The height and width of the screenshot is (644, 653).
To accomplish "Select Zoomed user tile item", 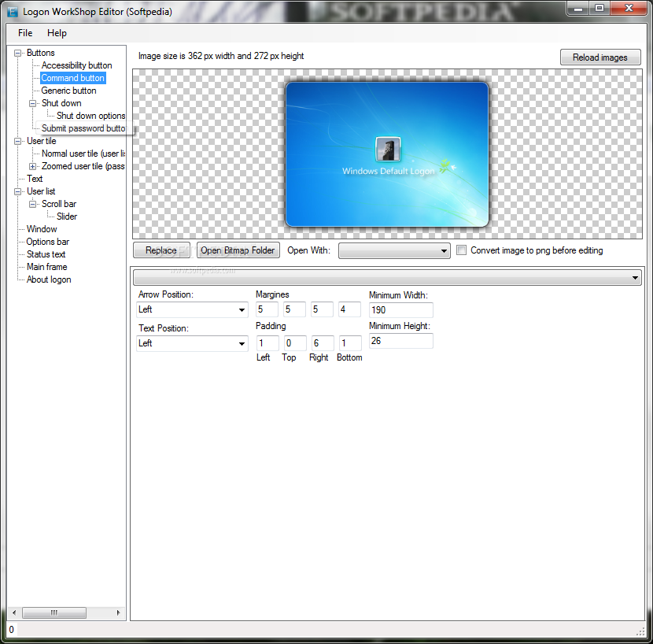I will (83, 166).
